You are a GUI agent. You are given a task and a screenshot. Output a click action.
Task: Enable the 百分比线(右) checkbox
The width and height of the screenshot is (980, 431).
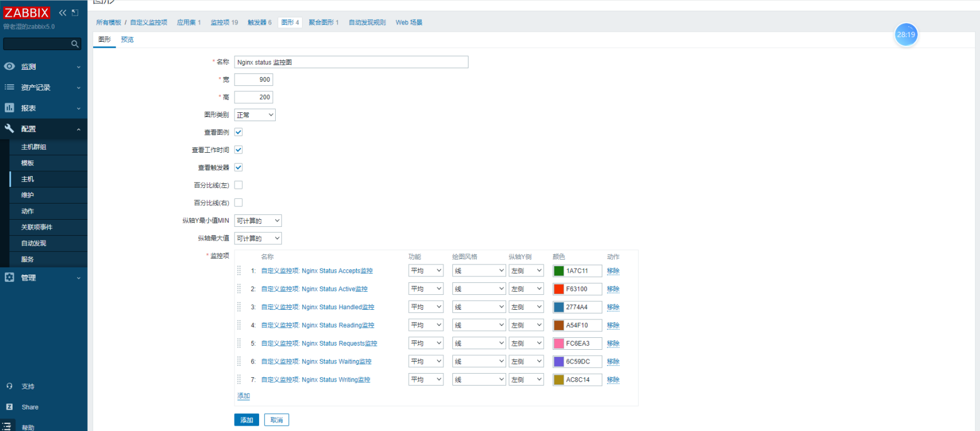[238, 202]
